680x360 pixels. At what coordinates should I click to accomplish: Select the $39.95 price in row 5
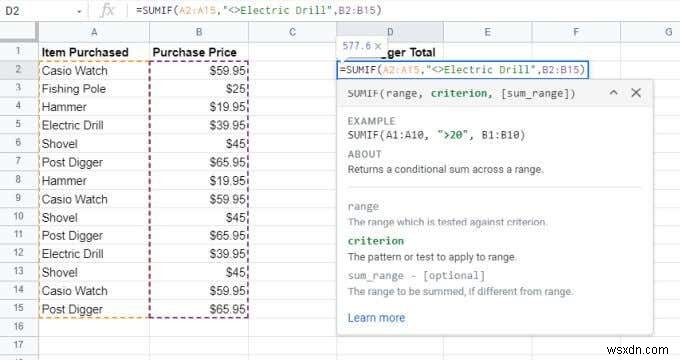click(x=199, y=125)
